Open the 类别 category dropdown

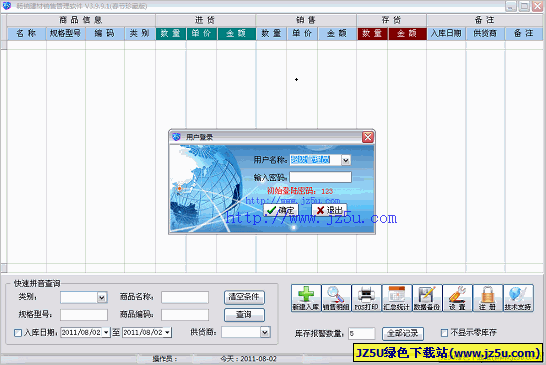[x=102, y=297]
